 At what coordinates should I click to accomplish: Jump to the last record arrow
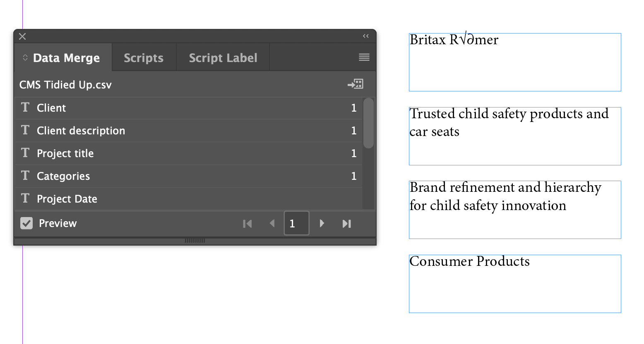click(x=347, y=223)
